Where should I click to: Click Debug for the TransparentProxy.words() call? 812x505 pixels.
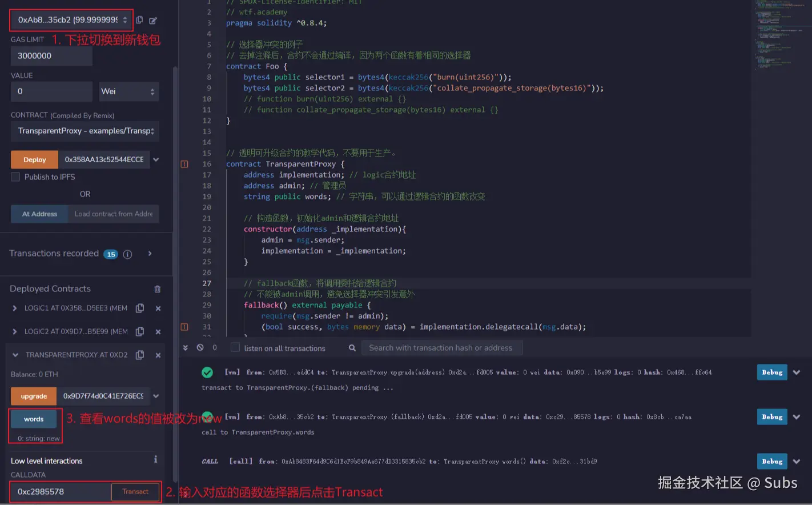[x=772, y=462]
